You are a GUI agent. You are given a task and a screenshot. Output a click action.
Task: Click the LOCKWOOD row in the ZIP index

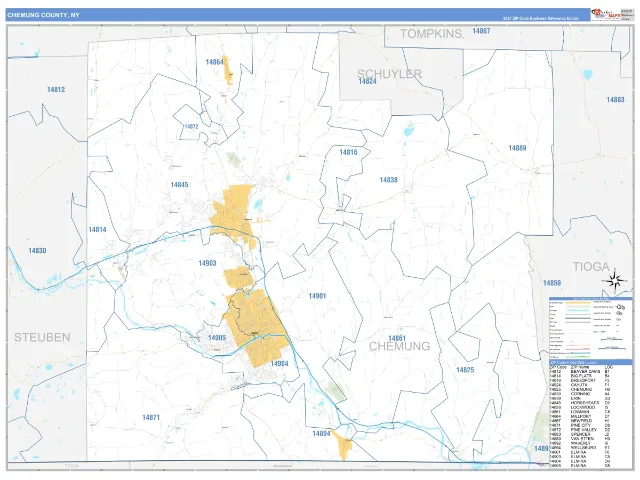(580, 407)
